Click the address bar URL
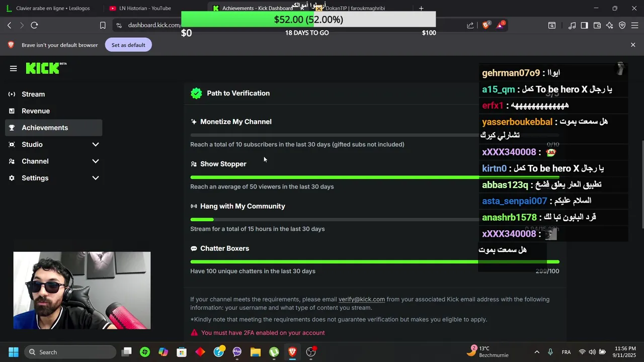This screenshot has width=644, height=362. tap(154, 25)
